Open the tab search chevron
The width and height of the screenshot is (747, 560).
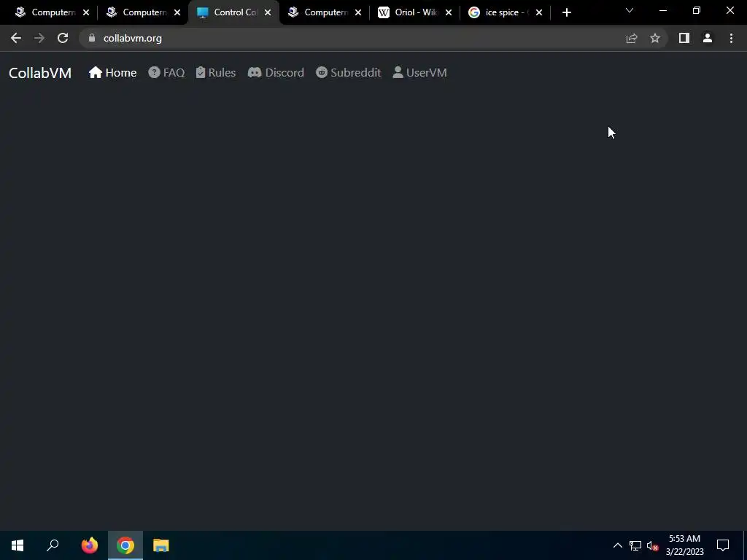pyautogui.click(x=630, y=10)
